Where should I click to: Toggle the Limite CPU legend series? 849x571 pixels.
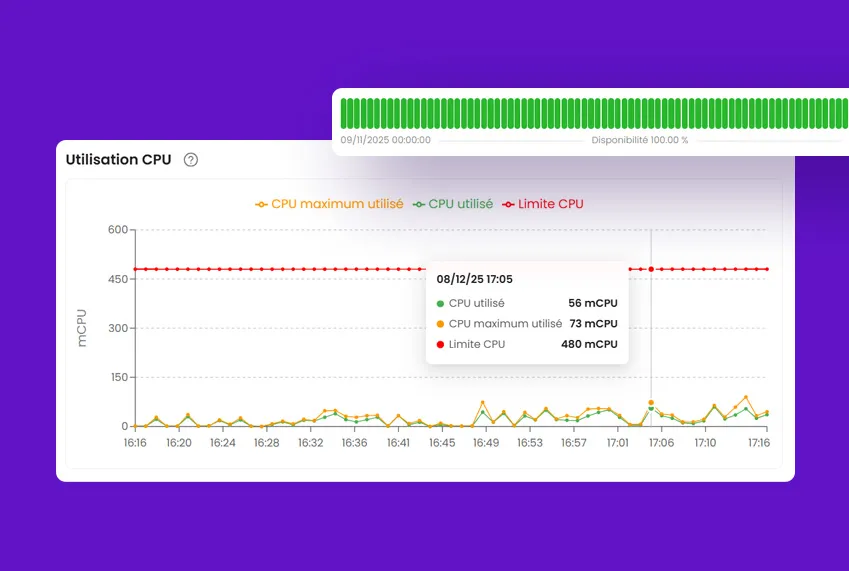pyautogui.click(x=543, y=204)
